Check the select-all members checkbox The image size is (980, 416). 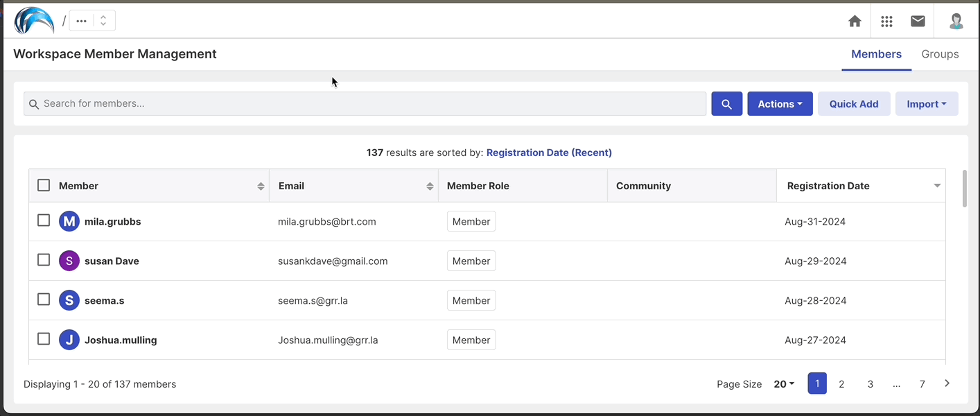point(44,185)
